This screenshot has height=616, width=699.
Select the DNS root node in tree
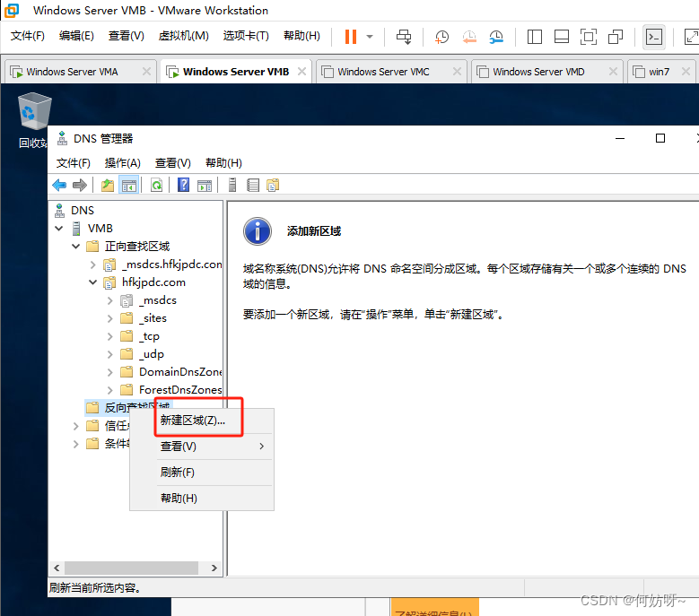83,210
